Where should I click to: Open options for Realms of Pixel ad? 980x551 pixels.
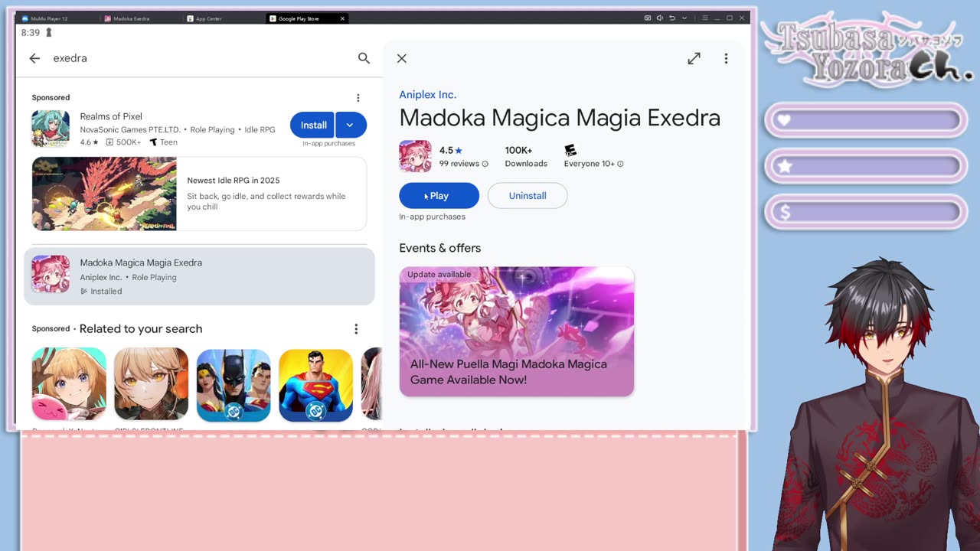pos(358,98)
